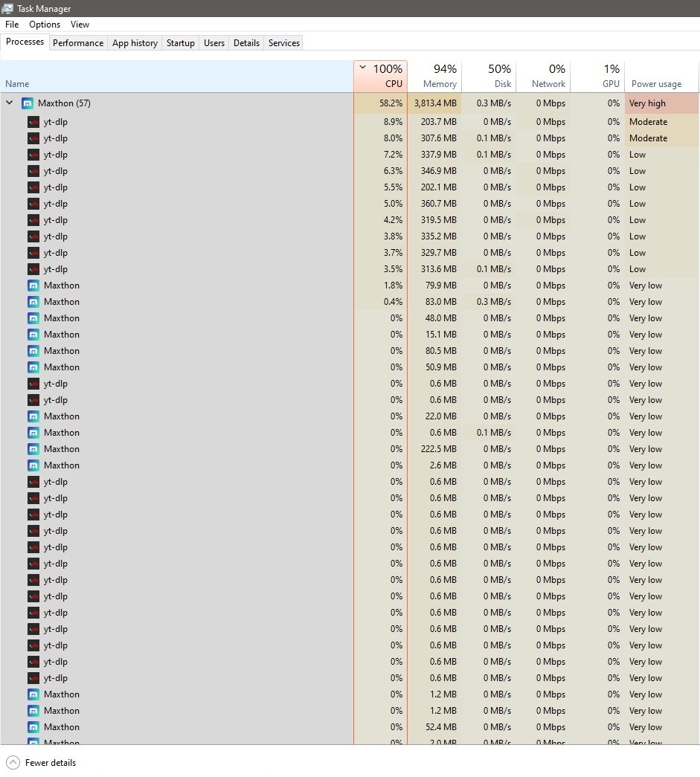The width and height of the screenshot is (700, 777).
Task: Click the yt-dlp icon with 360.7 MB memory
Action: (x=33, y=204)
